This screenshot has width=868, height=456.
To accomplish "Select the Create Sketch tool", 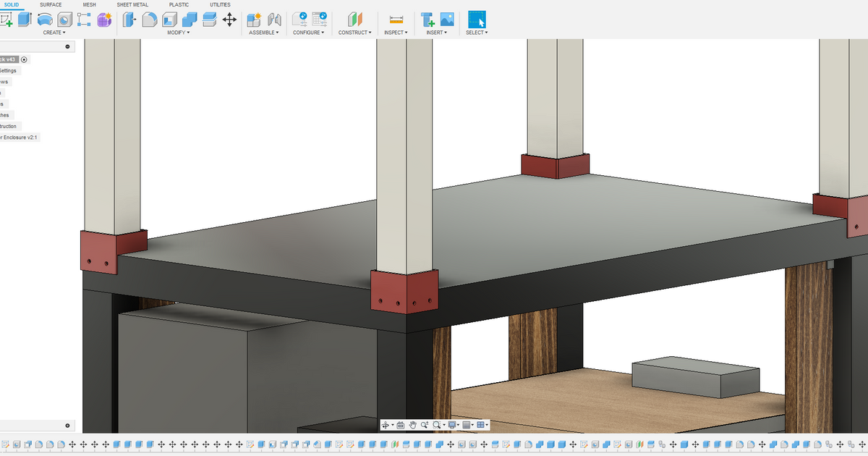I will pos(5,20).
